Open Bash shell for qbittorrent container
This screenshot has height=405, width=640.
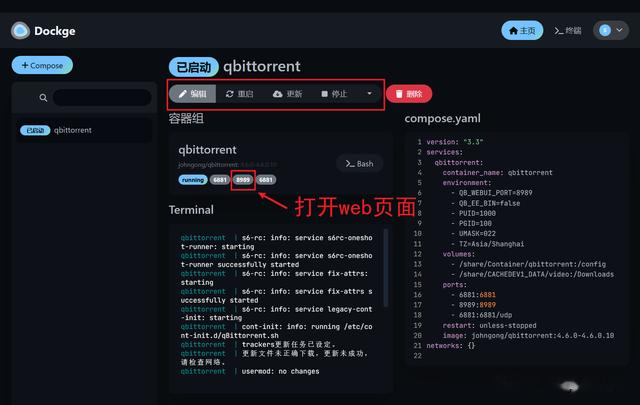pyautogui.click(x=359, y=164)
